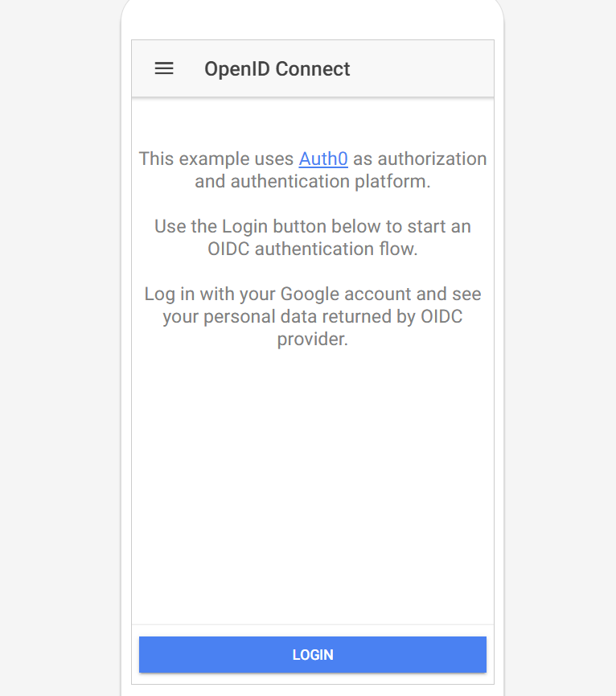
Task: Click the empty white content area below text
Action: point(312,483)
